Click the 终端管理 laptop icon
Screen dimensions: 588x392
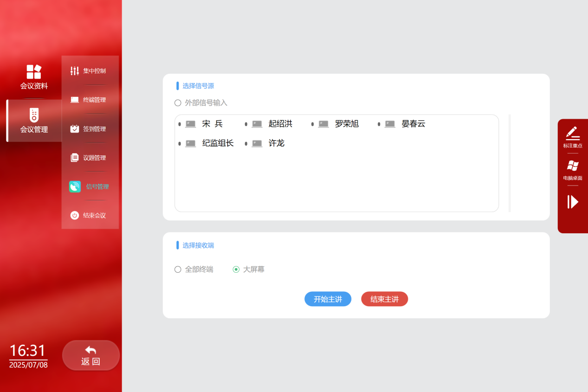75,100
